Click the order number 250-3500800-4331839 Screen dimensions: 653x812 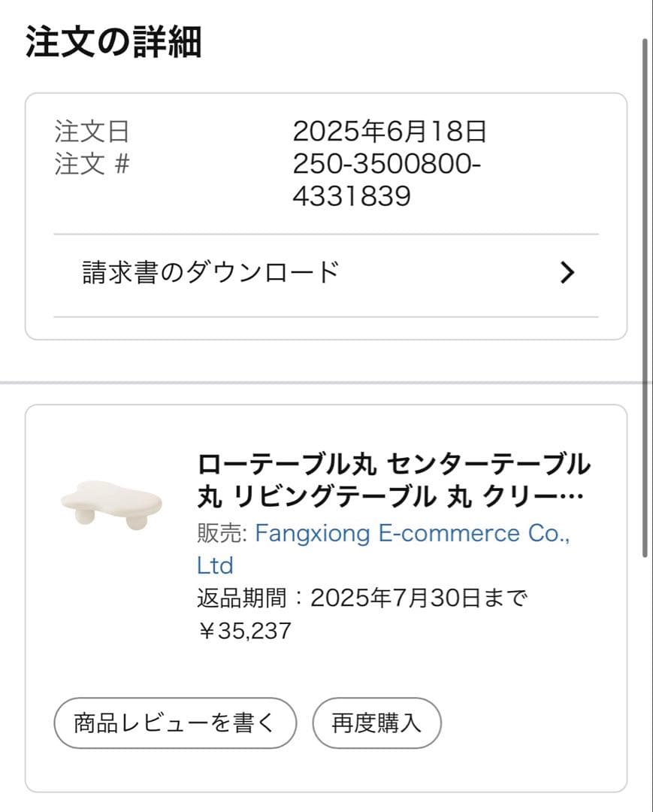click(x=386, y=180)
